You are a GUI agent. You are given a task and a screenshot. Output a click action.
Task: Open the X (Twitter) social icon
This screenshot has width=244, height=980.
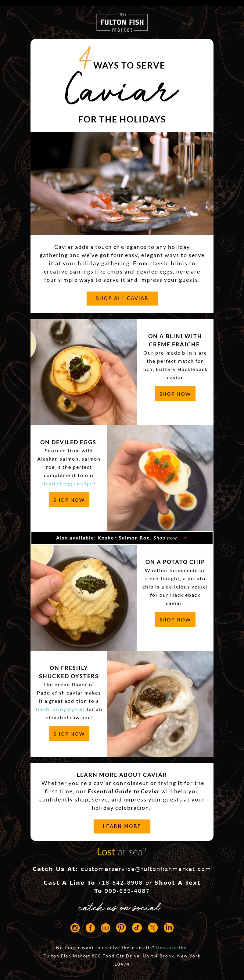tap(152, 928)
